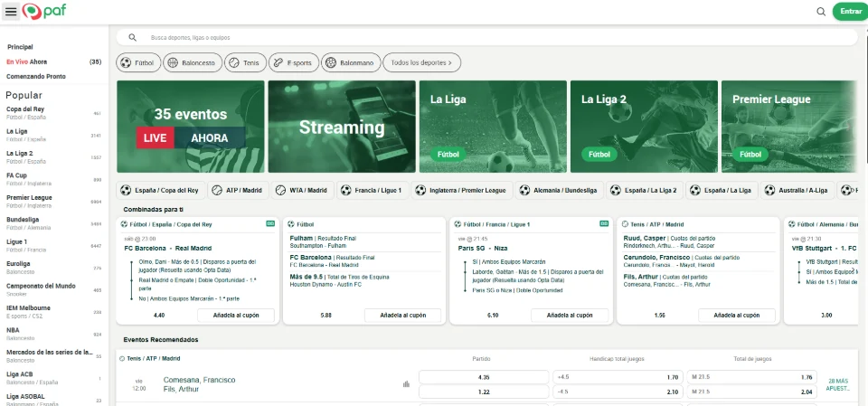Viewport: 868px width, 406px height.
Task: Open the 35 eventos LIVE banner
Action: [x=191, y=127]
